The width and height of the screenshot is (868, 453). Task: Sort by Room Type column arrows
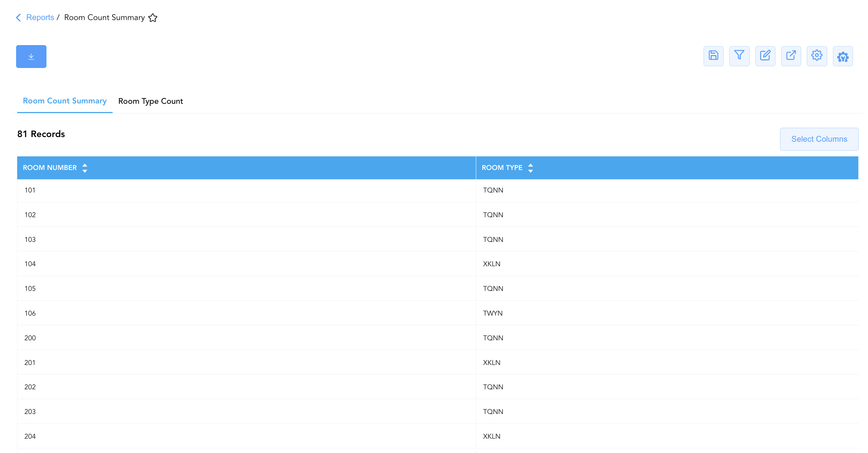531,168
